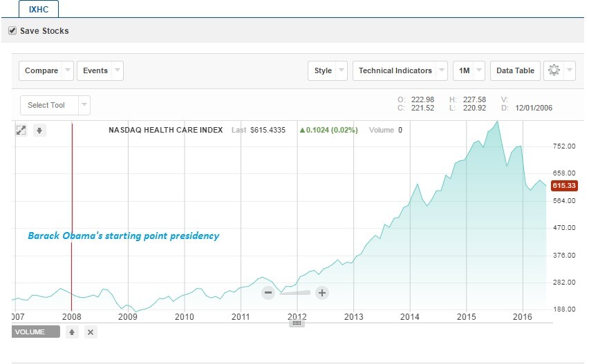Image resolution: width=589 pixels, height=364 pixels.
Task: Open chart settings gear icon
Action: (554, 70)
